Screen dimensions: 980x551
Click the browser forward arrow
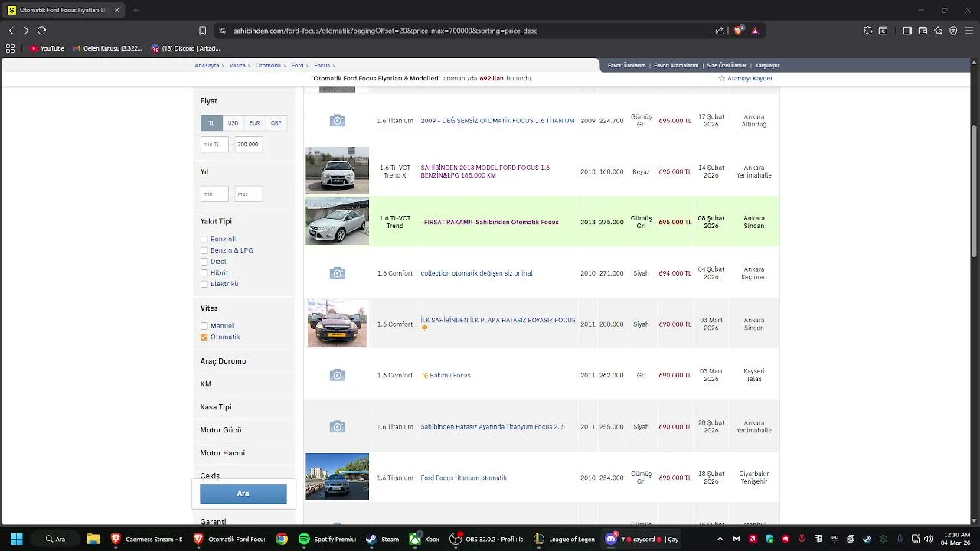coord(26,31)
